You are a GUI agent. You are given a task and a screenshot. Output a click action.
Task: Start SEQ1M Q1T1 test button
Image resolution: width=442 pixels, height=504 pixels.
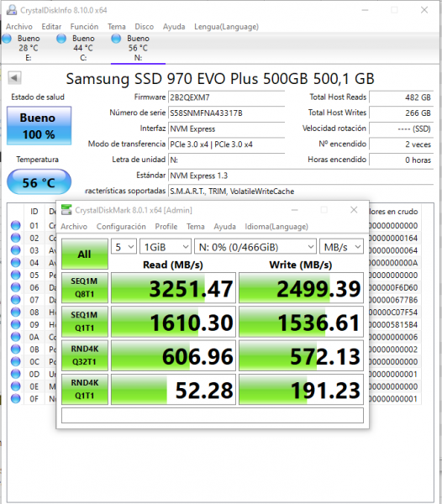pyautogui.click(x=85, y=322)
